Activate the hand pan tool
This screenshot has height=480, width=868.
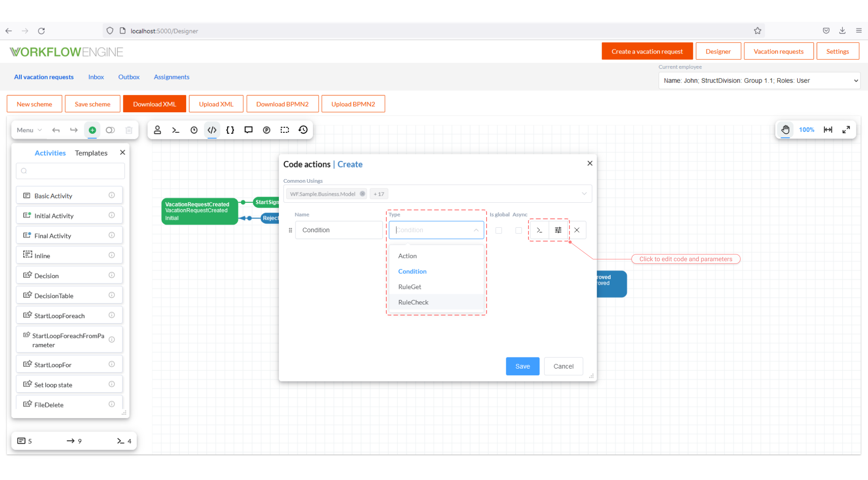point(785,130)
